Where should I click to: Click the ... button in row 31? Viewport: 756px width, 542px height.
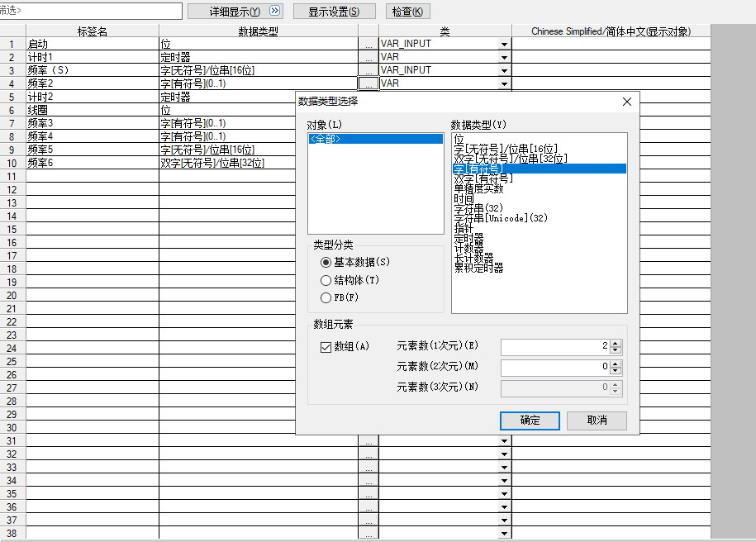point(368,441)
